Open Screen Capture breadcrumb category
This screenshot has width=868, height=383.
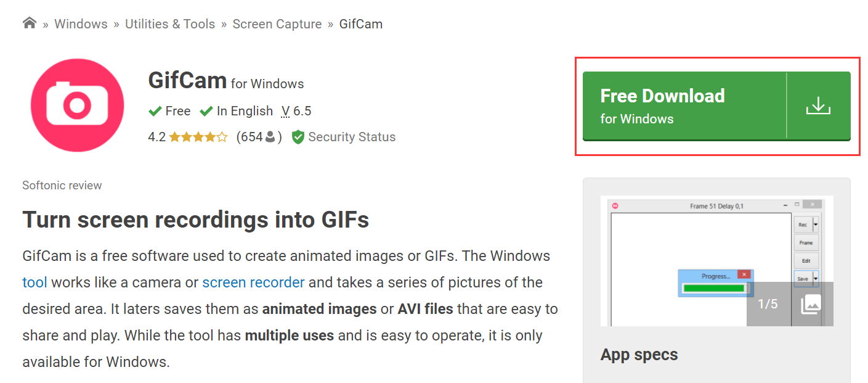point(277,24)
